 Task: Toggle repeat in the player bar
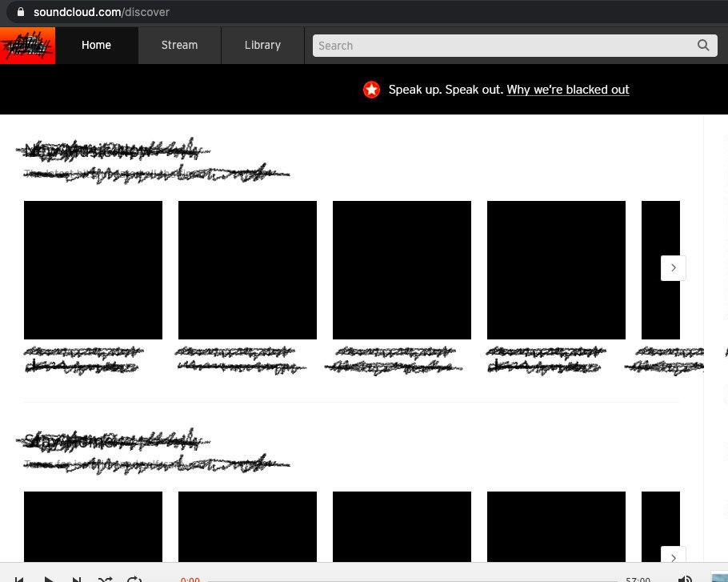tap(134, 579)
